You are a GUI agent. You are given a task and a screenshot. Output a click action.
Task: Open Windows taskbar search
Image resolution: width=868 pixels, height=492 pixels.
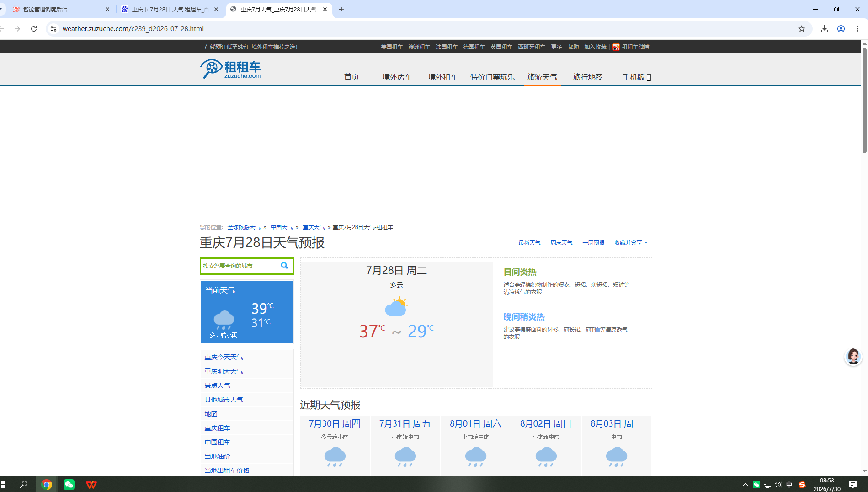23,485
